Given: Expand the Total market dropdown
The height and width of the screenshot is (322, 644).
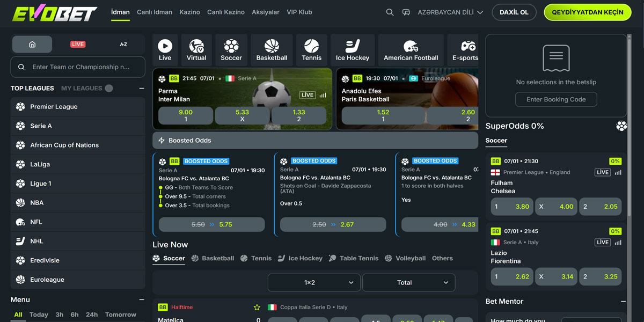Looking at the screenshot, I should click(x=408, y=282).
